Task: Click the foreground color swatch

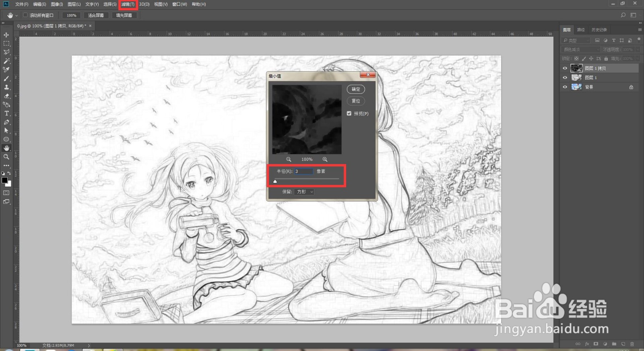Action: coord(4,180)
